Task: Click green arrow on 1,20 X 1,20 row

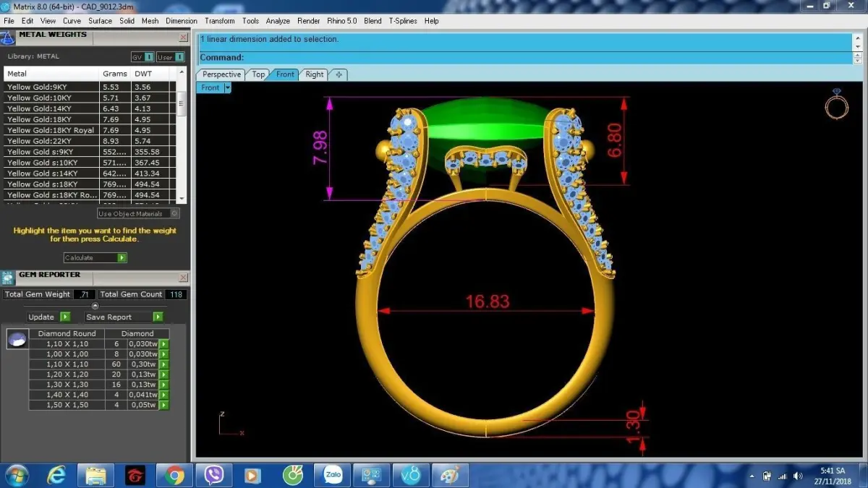Action: 163,374
